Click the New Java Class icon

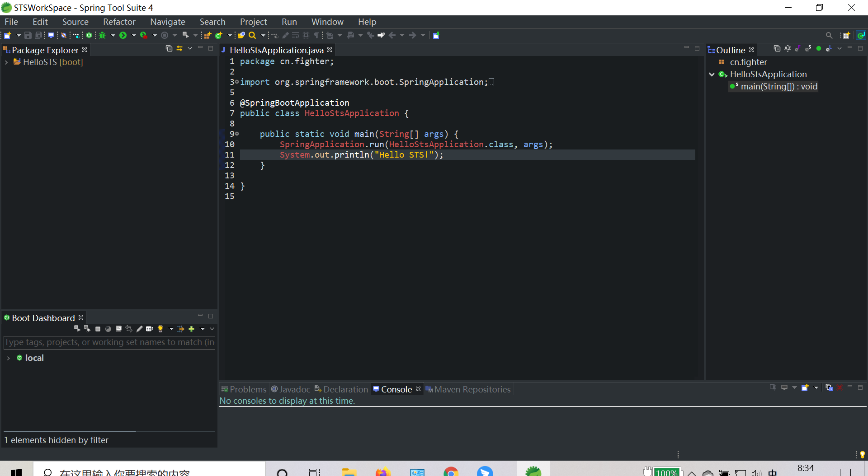219,35
